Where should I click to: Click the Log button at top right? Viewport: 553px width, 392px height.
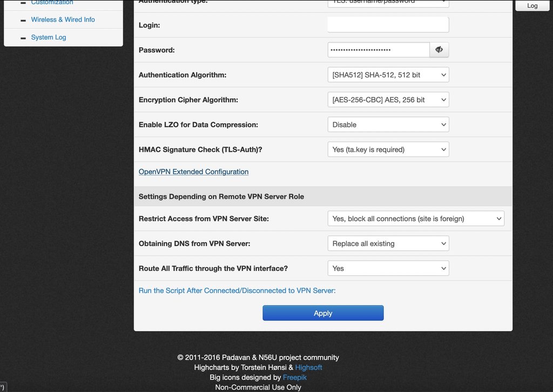click(532, 5)
